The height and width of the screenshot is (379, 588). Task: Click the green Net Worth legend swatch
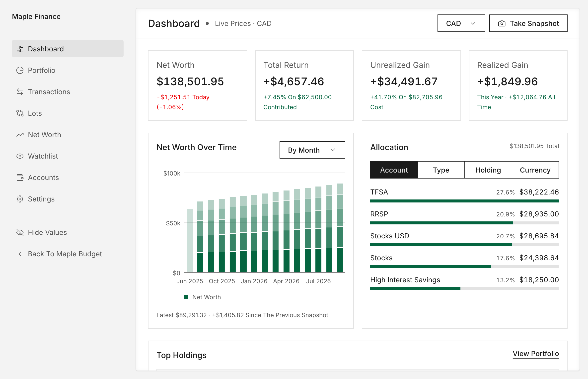186,297
